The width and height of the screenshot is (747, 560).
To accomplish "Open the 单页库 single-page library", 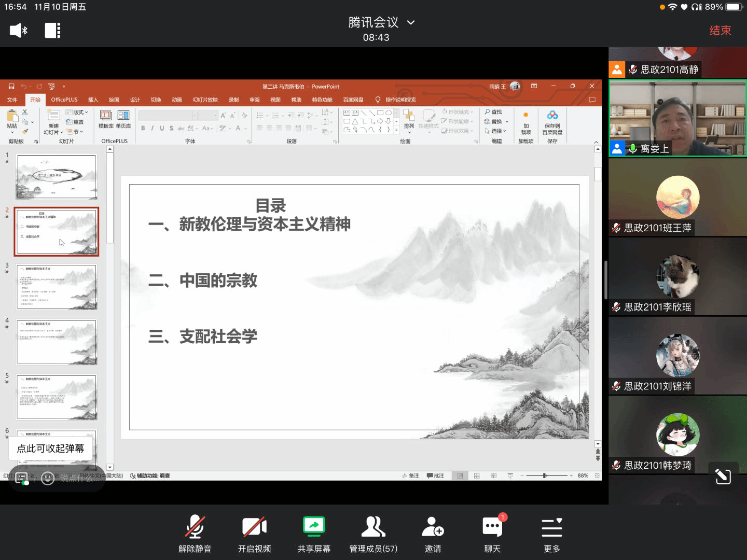I will [123, 119].
